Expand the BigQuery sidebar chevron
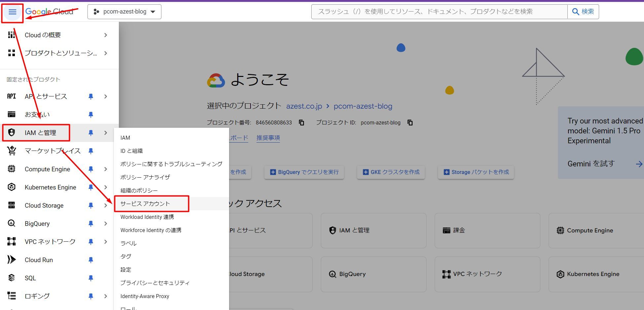The height and width of the screenshot is (310, 644). click(x=106, y=224)
